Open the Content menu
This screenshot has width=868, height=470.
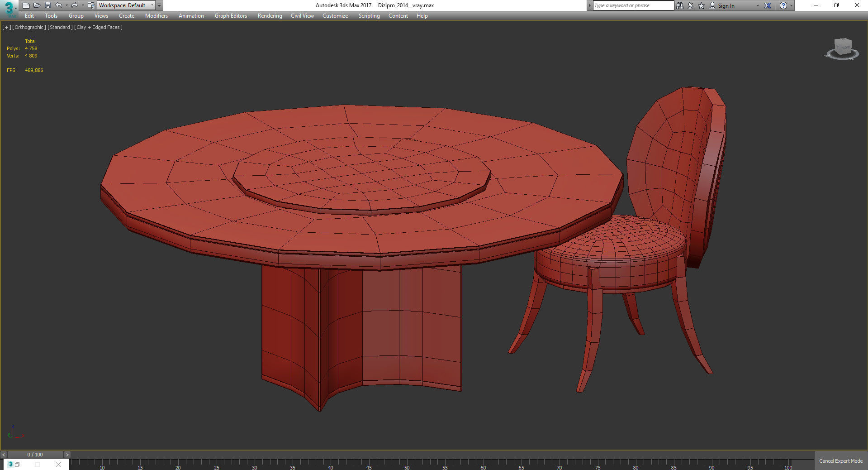tap(398, 16)
